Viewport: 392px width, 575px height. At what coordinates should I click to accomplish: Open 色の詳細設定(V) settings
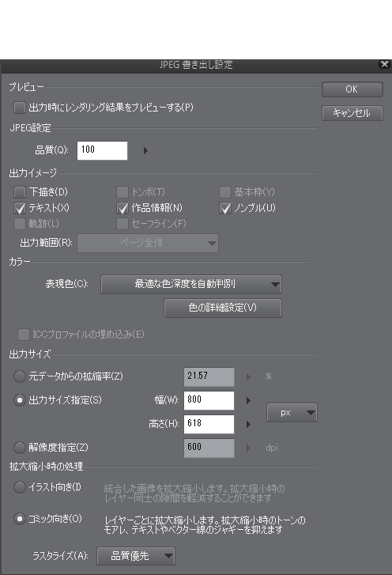pos(223,308)
